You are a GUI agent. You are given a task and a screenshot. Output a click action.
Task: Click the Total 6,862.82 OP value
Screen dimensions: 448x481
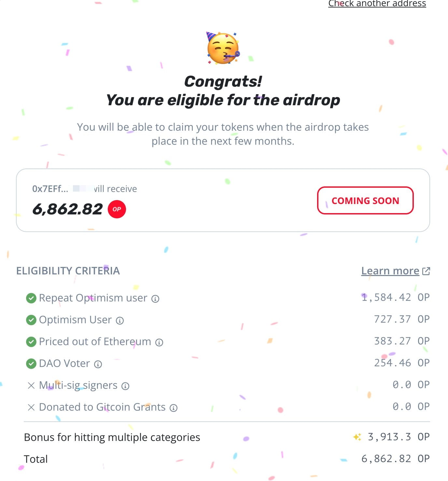coord(396,459)
